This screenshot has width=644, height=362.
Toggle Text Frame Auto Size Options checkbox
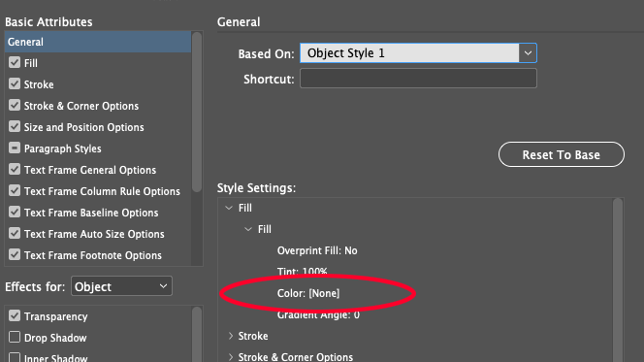tap(15, 233)
